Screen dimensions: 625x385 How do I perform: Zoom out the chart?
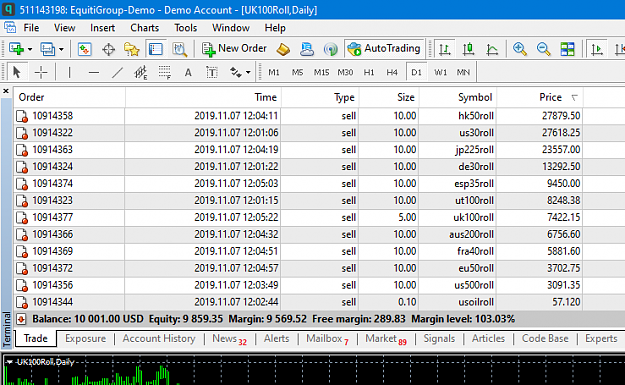tap(543, 49)
